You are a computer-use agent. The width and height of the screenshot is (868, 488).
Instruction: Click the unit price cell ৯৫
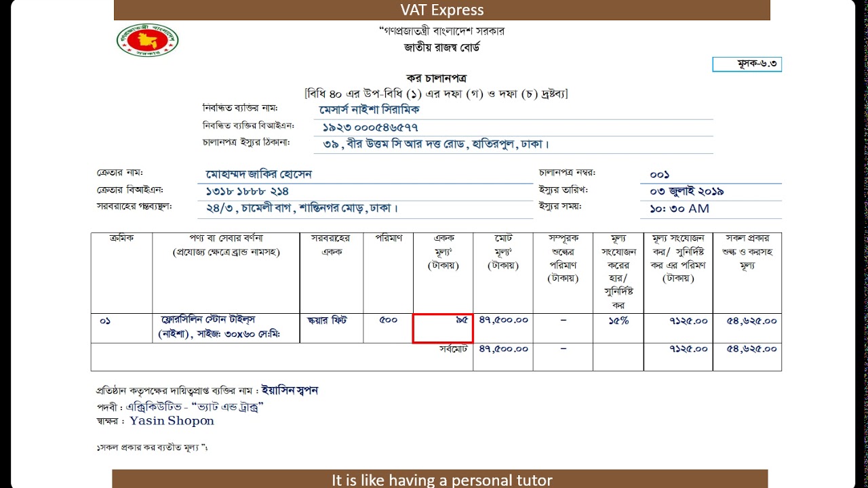click(x=443, y=328)
